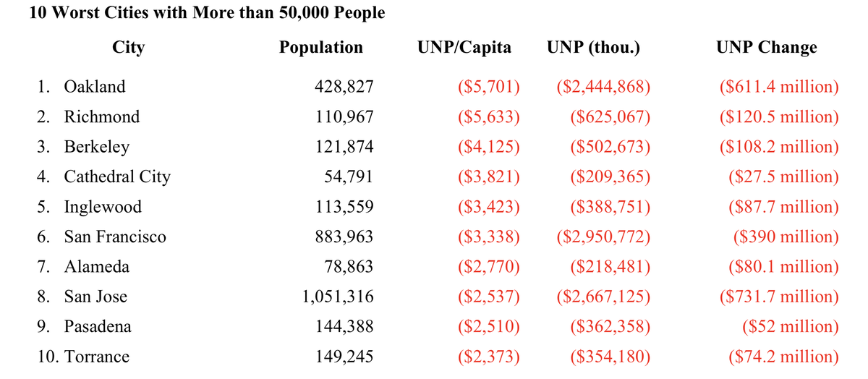
Task: Select the UNP/Capita column header
Action: [x=464, y=48]
